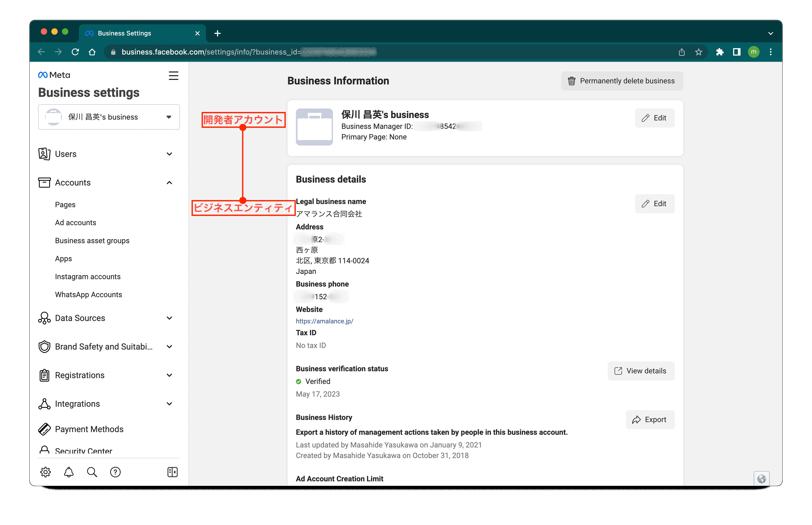The image size is (812, 525).
Task: Open the green profile avatar in Chrome
Action: coord(754,52)
